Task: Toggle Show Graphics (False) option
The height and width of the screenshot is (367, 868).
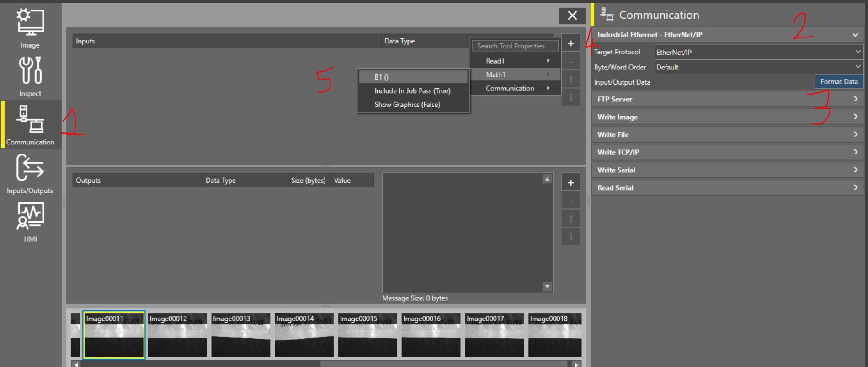Action: (x=407, y=105)
